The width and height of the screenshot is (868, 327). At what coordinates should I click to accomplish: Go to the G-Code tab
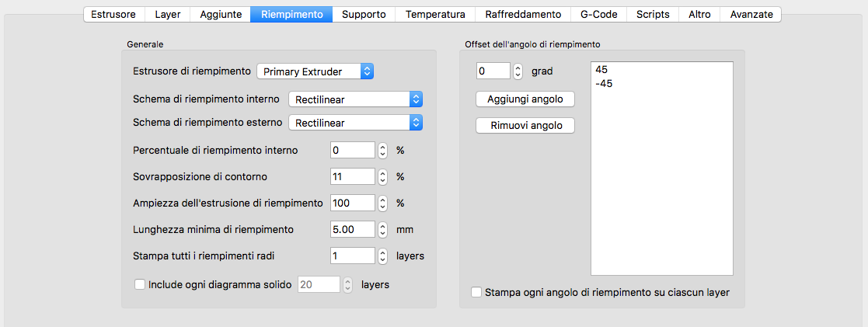(x=599, y=15)
